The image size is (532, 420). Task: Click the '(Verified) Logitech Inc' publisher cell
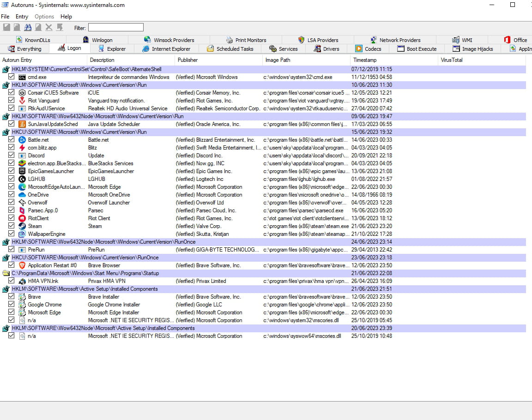tap(199, 179)
